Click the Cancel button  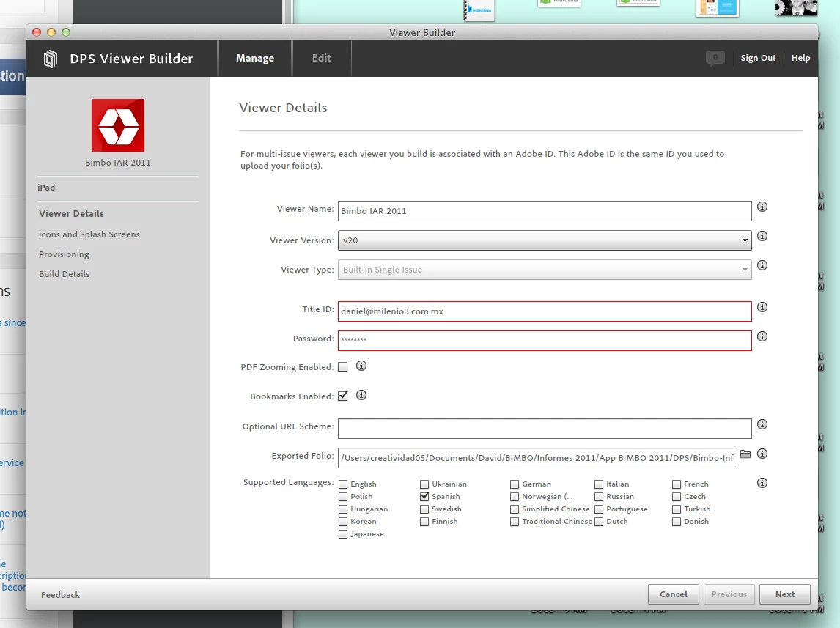pyautogui.click(x=674, y=594)
